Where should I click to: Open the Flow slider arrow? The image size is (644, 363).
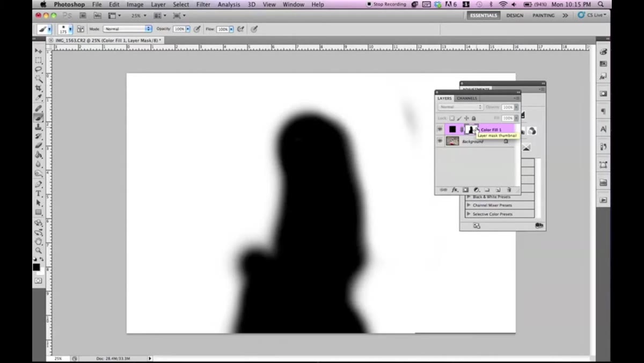coord(232,29)
